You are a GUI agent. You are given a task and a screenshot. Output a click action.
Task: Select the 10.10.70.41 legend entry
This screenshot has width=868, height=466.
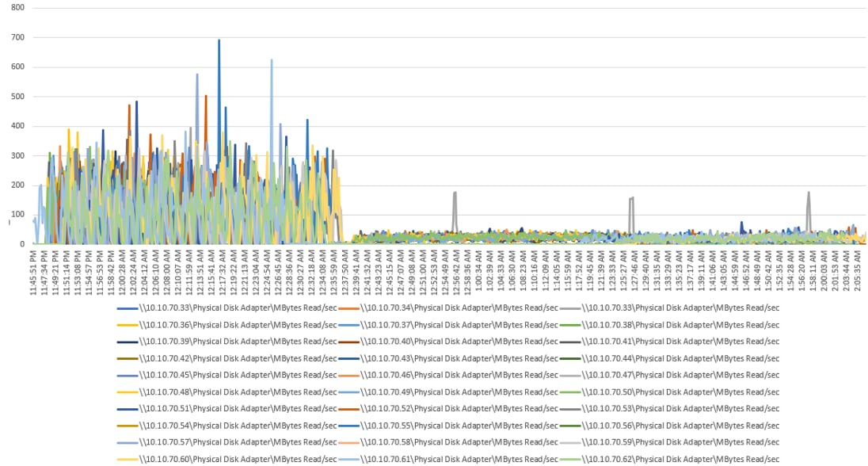pyautogui.click(x=670, y=342)
